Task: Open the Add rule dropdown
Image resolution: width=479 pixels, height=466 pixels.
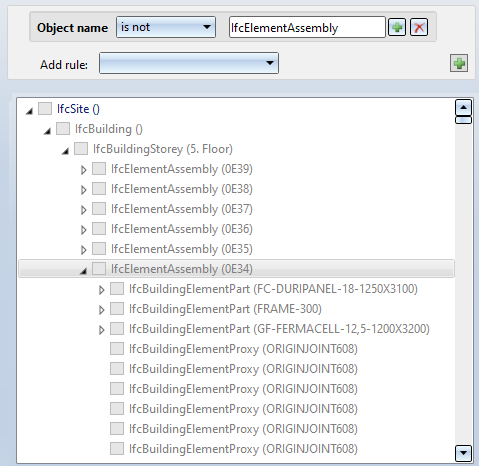Action: coord(189,63)
